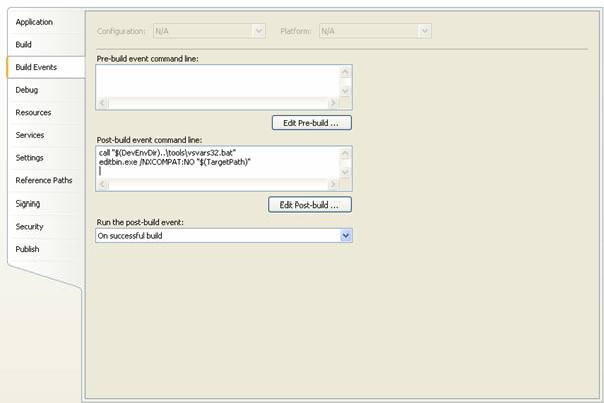Click the Edit Post-build button
Viewport: 604px width, 403px height.
[x=310, y=205]
